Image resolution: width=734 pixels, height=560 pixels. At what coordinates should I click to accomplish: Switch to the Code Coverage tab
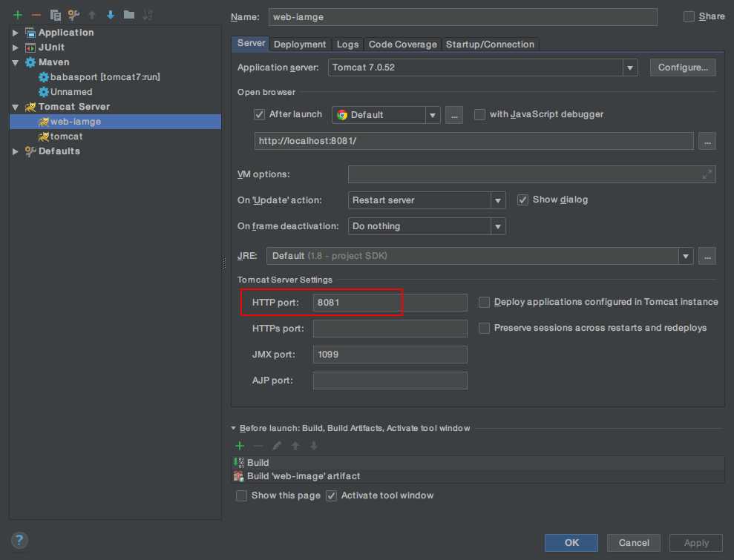click(402, 45)
